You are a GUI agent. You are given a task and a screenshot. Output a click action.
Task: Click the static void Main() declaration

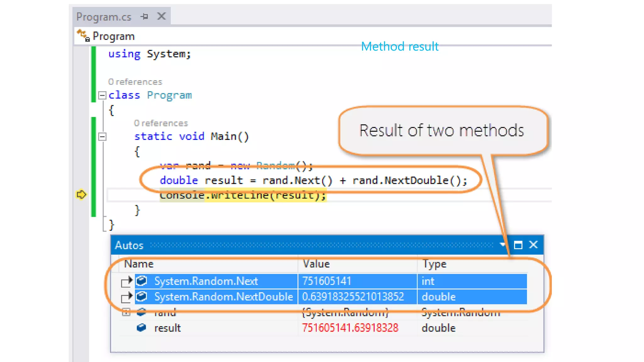pos(192,136)
